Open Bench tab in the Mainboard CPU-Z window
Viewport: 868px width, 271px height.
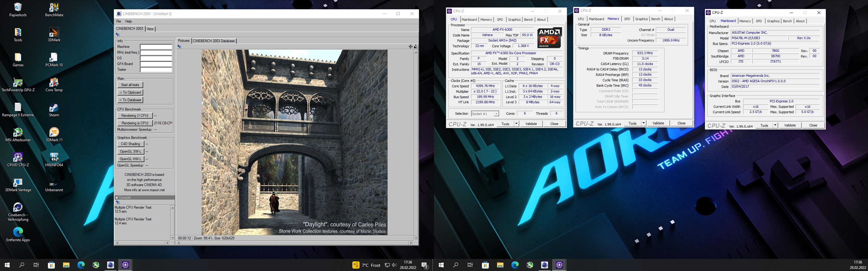(787, 21)
